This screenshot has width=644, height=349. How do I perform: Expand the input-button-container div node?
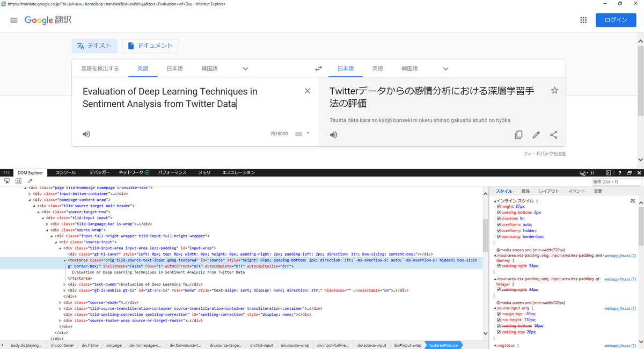coord(30,193)
